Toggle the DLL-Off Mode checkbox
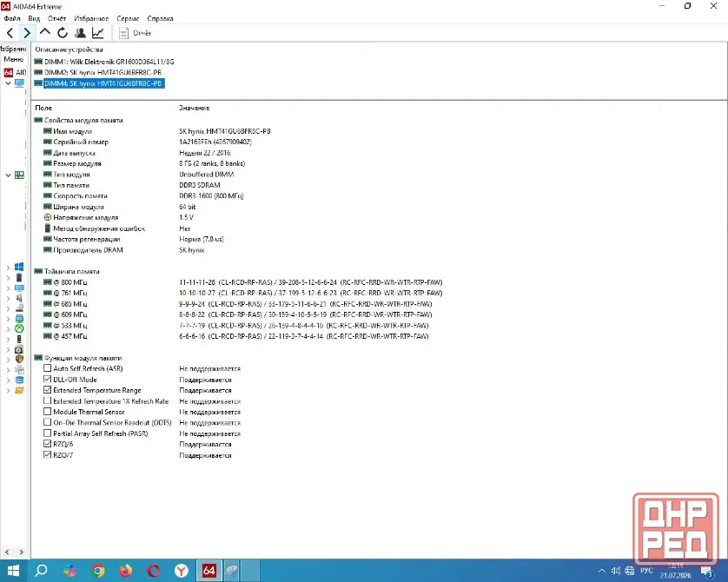728x582 pixels. 48,380
